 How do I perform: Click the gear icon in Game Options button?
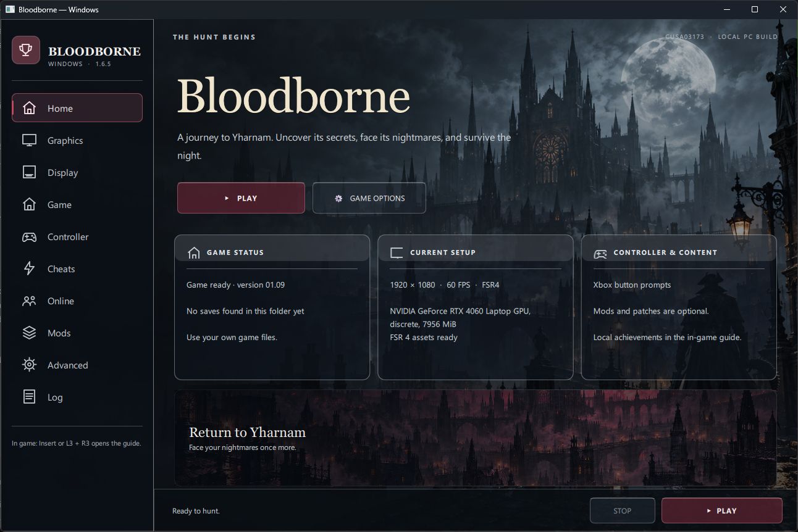(338, 198)
